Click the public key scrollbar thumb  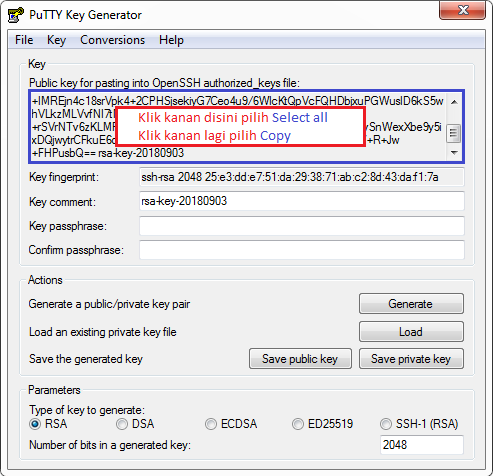point(453,133)
